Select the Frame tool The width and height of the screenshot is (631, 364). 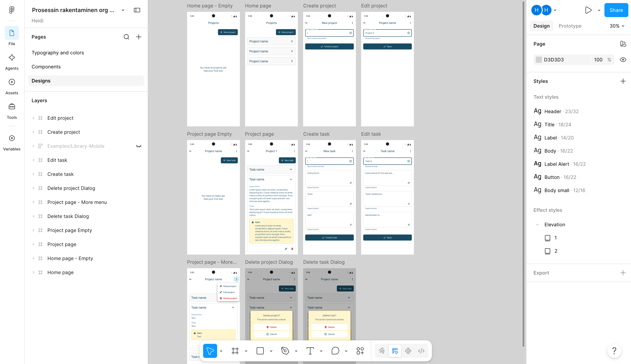(235, 351)
